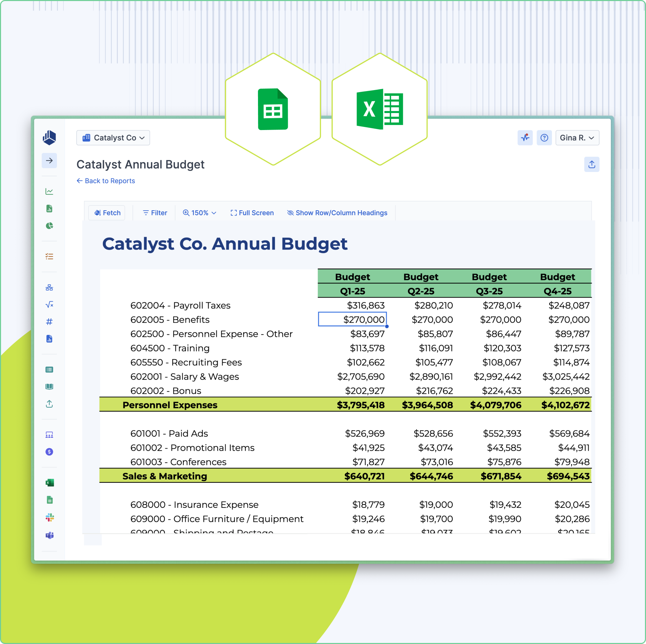646x644 pixels.
Task: Select the '602004 - Payroll Taxes' row label
Action: pos(180,305)
